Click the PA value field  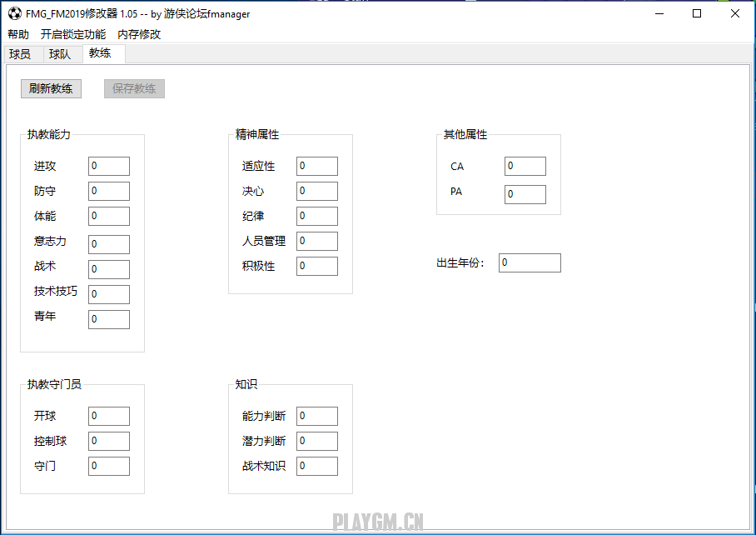click(x=525, y=194)
